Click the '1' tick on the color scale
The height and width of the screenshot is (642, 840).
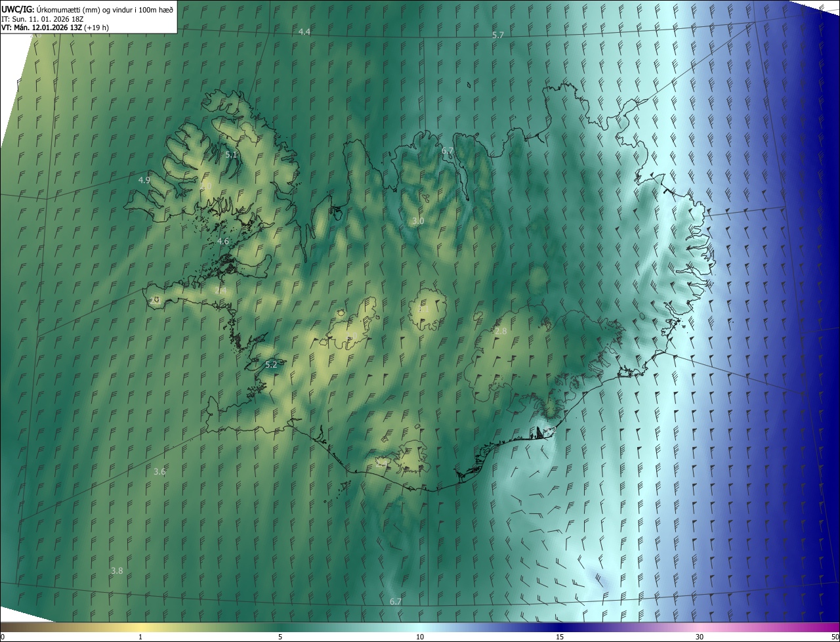click(140, 637)
